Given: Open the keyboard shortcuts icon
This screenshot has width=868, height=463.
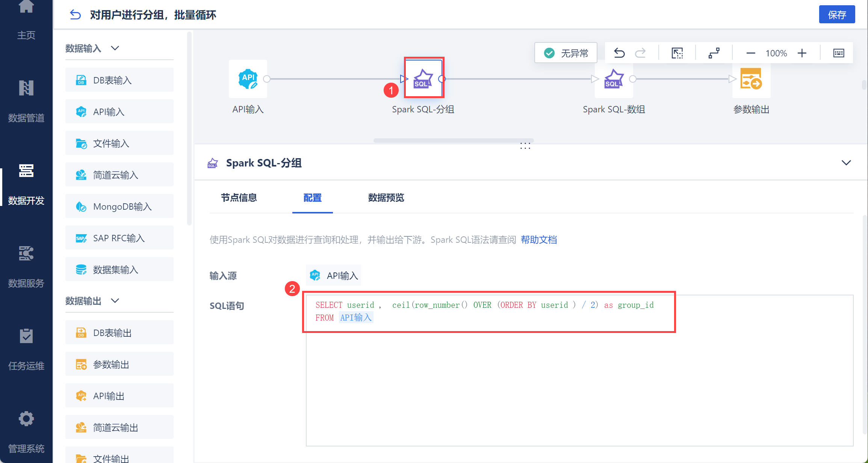Looking at the screenshot, I should coord(838,53).
